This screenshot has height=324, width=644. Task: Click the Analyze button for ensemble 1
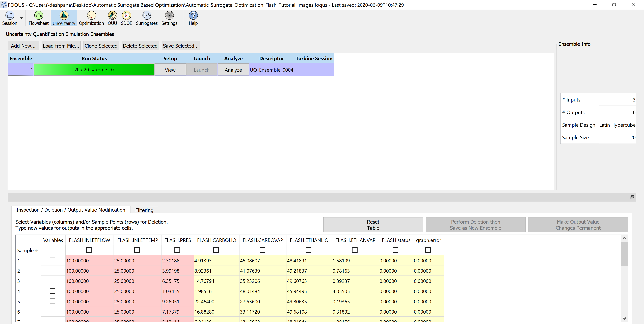point(233,70)
